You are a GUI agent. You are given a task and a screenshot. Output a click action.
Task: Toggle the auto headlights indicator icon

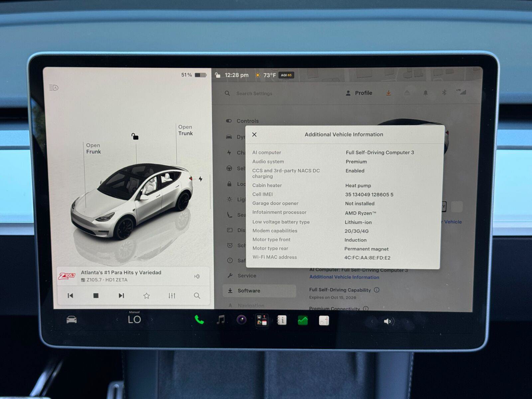coord(54,88)
